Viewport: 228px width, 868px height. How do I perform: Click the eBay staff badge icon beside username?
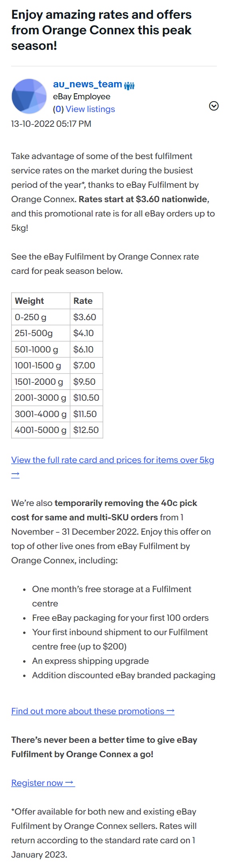[129, 85]
